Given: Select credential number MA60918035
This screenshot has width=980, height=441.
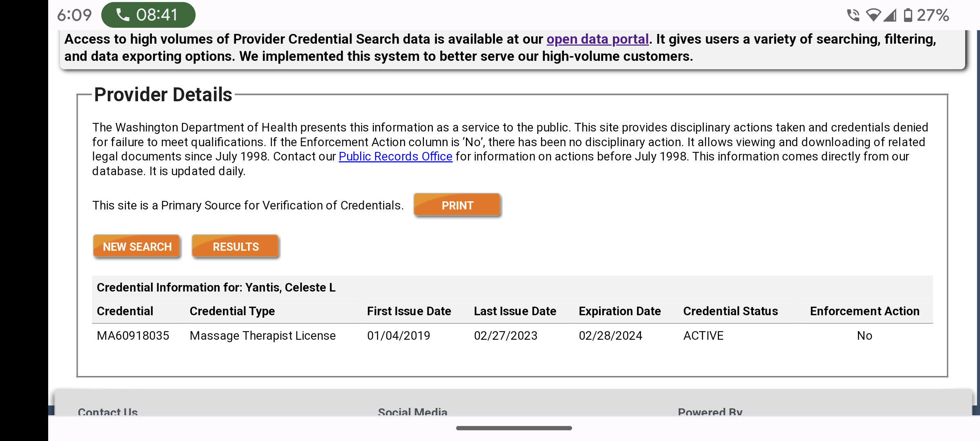Looking at the screenshot, I should point(133,336).
